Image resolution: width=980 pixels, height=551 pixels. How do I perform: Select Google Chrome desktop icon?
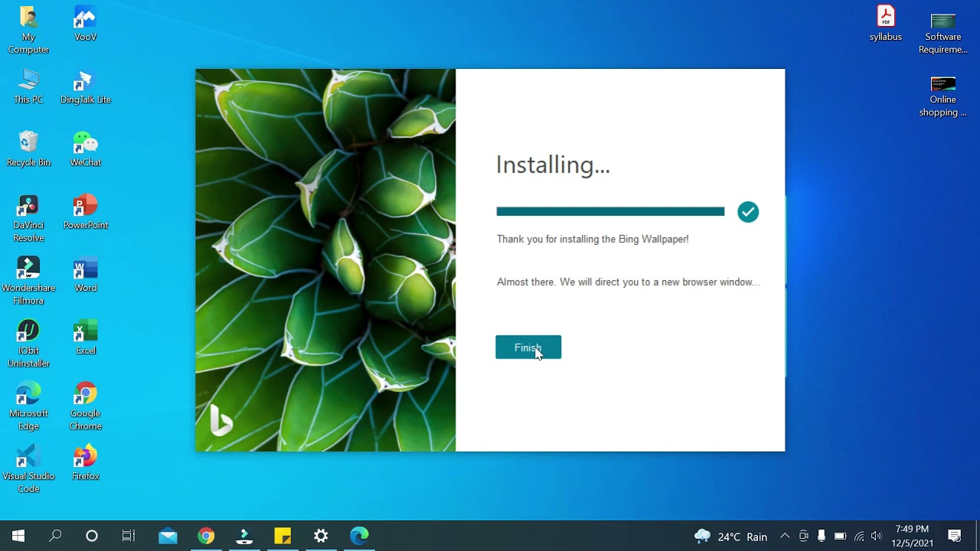pos(86,406)
